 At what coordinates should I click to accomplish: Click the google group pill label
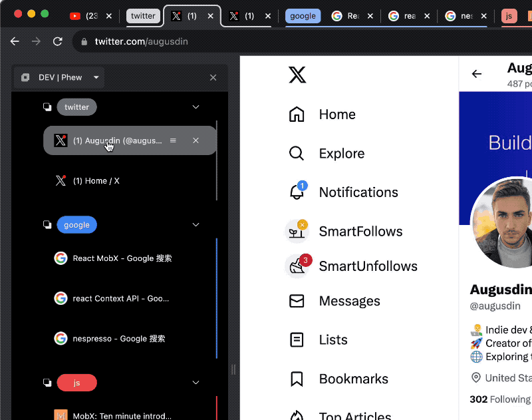tap(76, 225)
